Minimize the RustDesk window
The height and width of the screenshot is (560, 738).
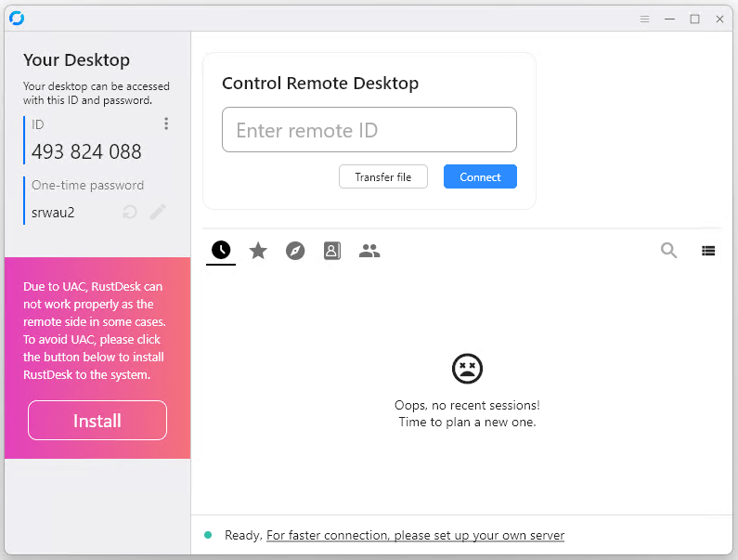tap(669, 20)
